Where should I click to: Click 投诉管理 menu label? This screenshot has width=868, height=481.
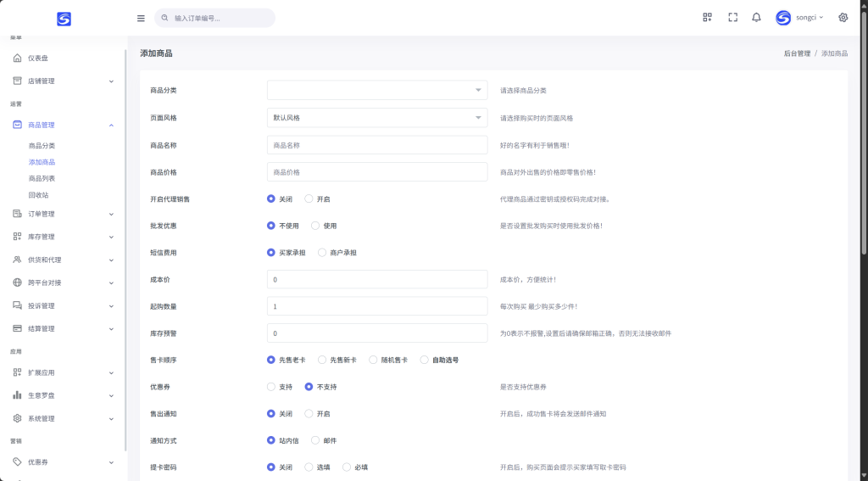pos(41,306)
